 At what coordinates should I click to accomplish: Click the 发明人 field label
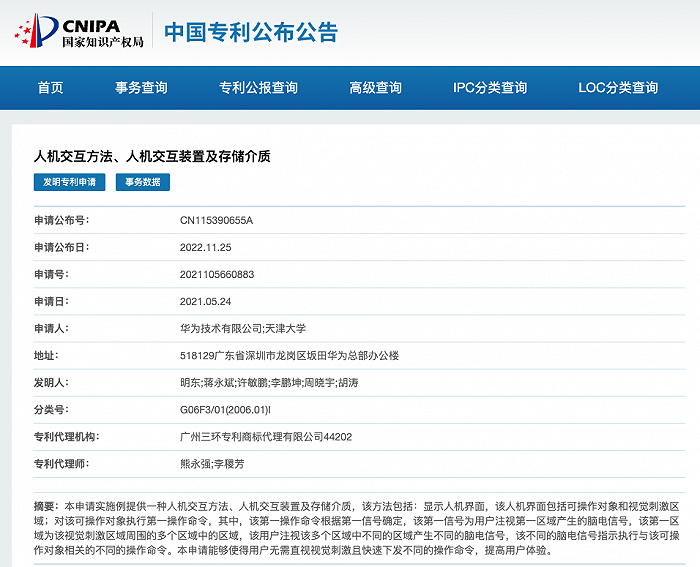coord(51,383)
